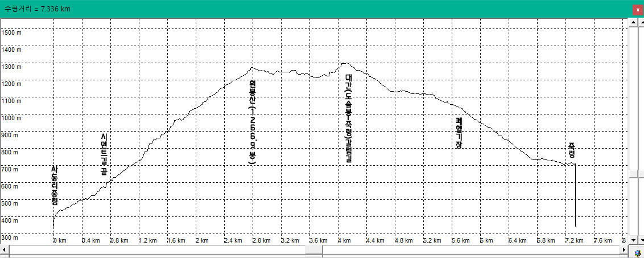Viewport: 644px width, 258px height.
Task: Click the '2.8 km' distance axis label
Action: pos(262,240)
